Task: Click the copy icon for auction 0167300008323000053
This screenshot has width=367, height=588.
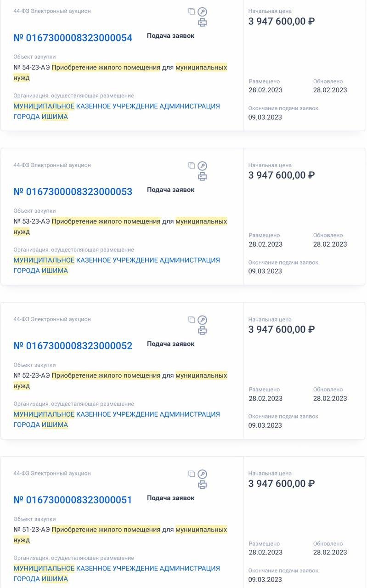Action: pyautogui.click(x=192, y=165)
